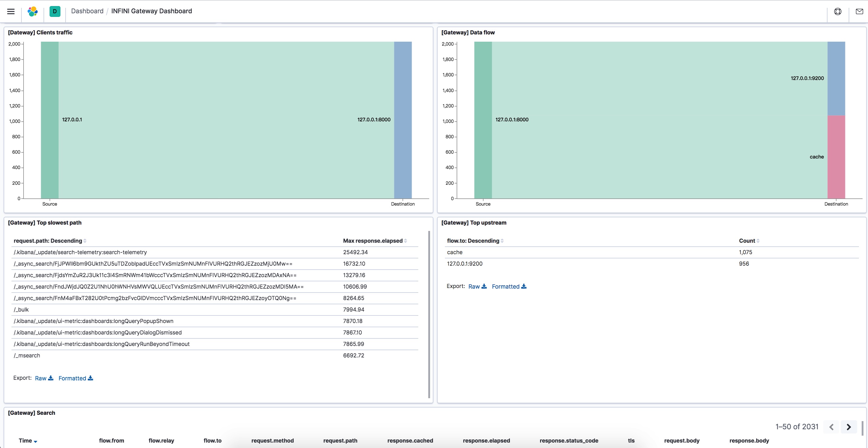Select the pink cache segment in Data flow
The image size is (868, 448).
pyautogui.click(x=836, y=157)
